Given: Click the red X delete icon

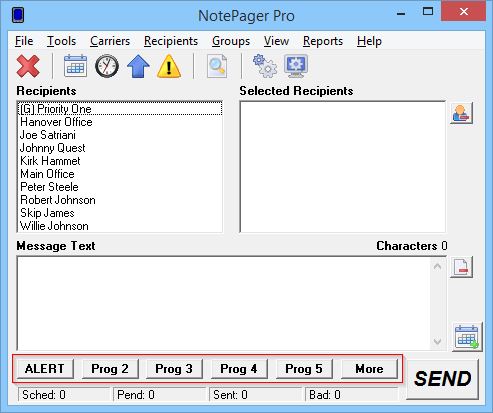Looking at the screenshot, I should [28, 66].
